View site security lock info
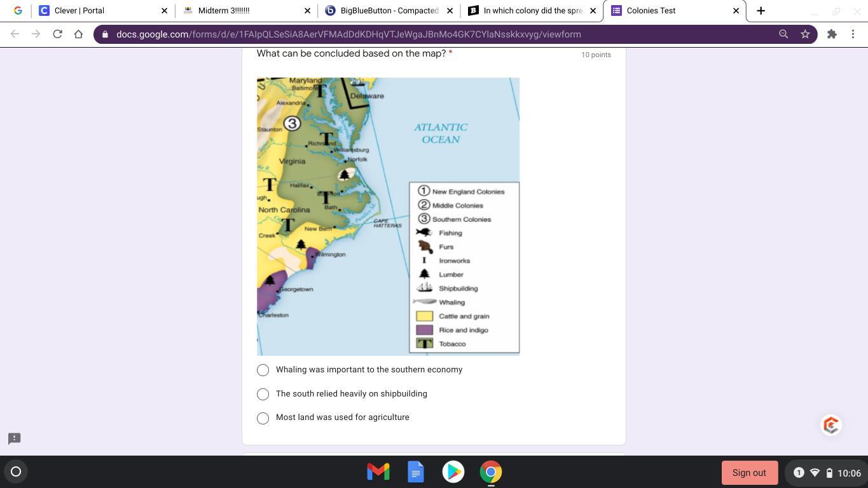Image resolution: width=868 pixels, height=488 pixels. point(105,34)
